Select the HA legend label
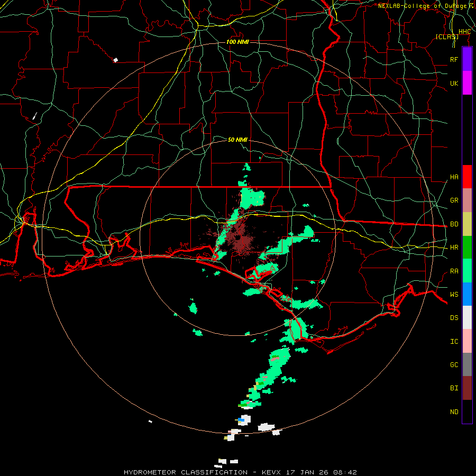 click(454, 177)
